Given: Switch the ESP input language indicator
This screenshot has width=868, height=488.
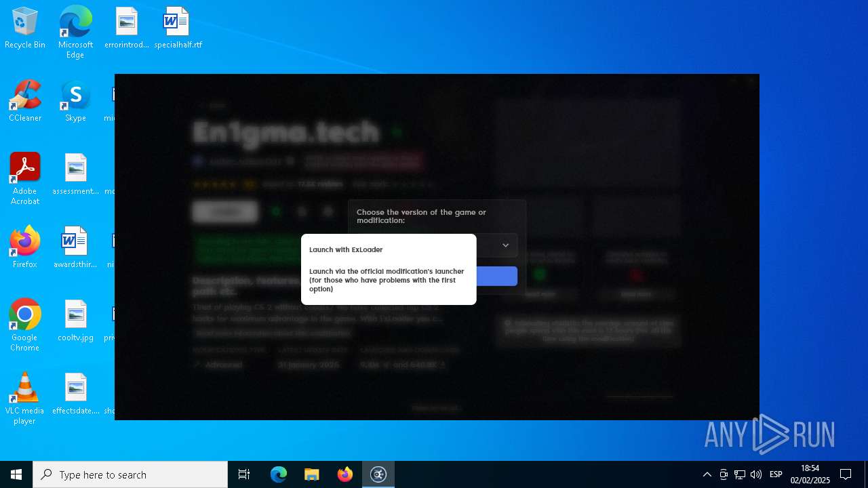Looking at the screenshot, I should tap(776, 474).
